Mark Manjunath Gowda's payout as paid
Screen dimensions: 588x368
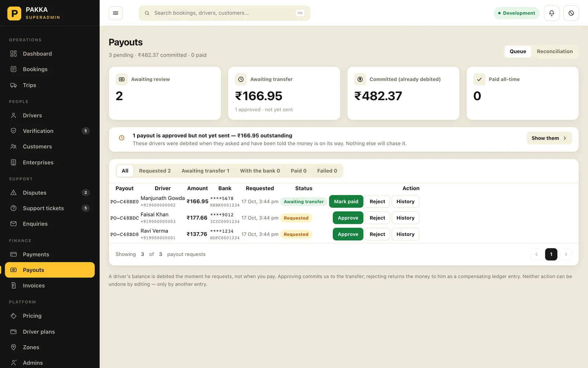(346, 201)
